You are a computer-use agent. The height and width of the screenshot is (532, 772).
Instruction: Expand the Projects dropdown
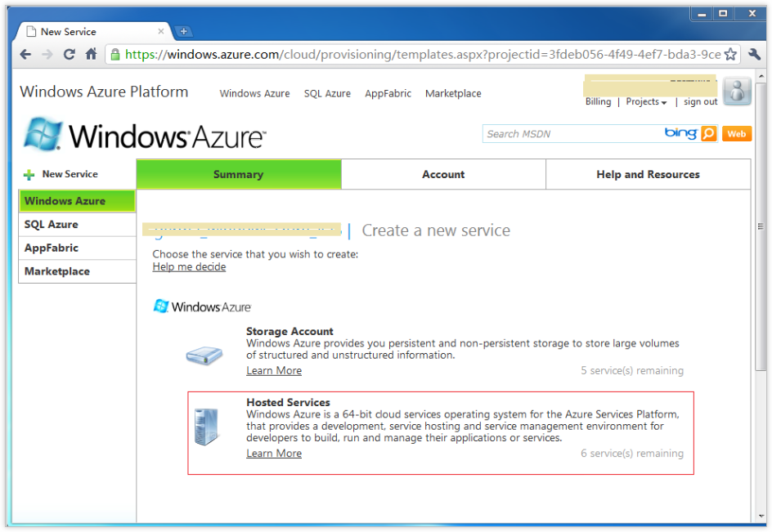click(646, 101)
